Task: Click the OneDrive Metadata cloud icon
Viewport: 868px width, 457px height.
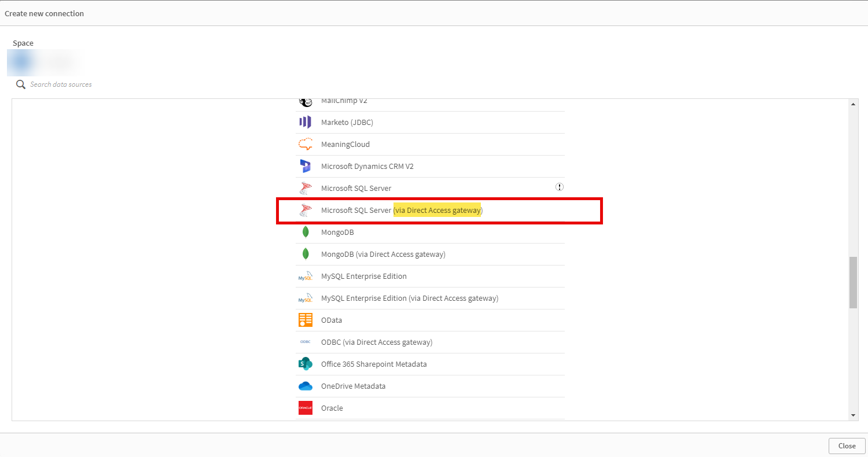Action: tap(305, 386)
